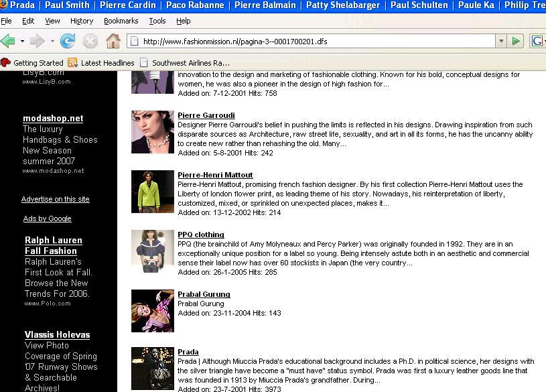Open the History menu

(82, 21)
